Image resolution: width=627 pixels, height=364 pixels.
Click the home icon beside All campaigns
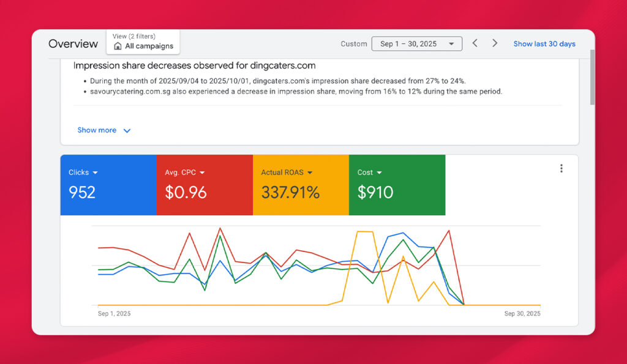[x=118, y=46]
